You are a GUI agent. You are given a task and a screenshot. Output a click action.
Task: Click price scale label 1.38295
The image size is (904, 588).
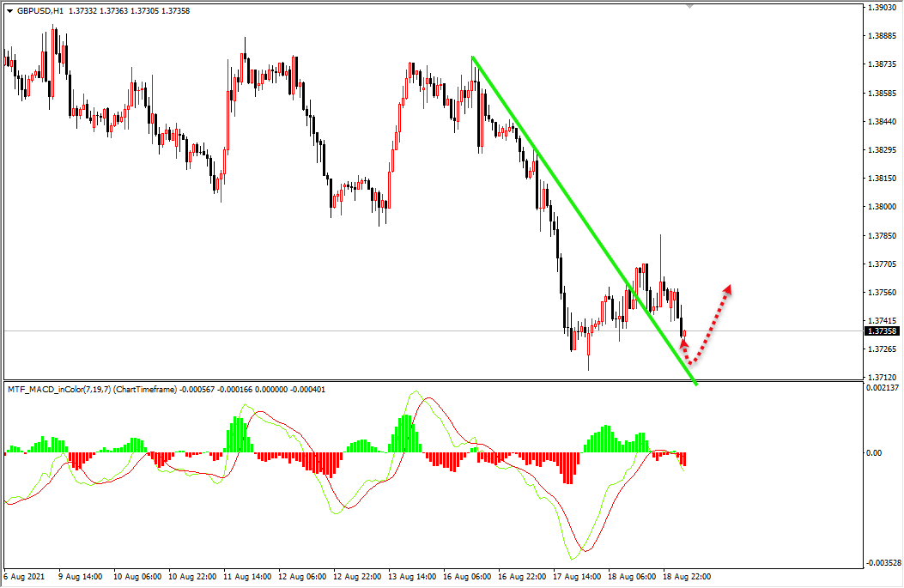coord(882,150)
